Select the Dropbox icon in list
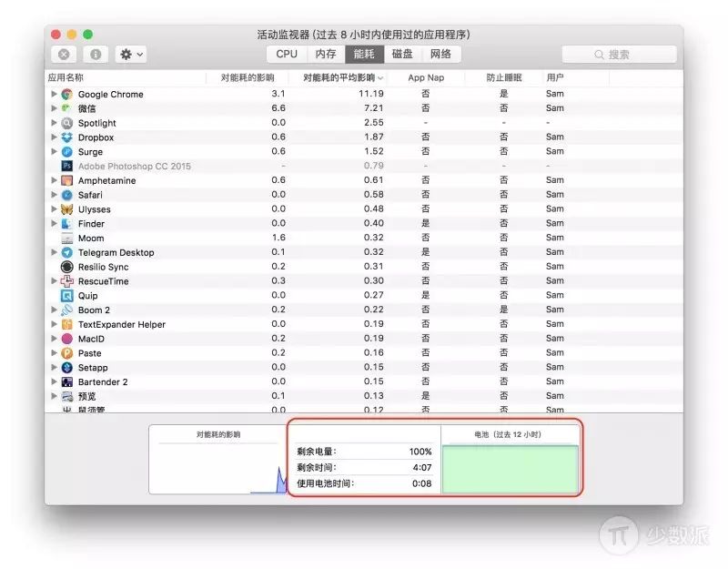 tap(66, 137)
